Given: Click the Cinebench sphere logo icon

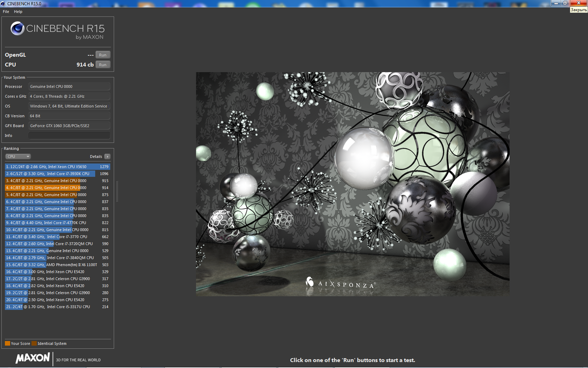Looking at the screenshot, I should point(17,28).
